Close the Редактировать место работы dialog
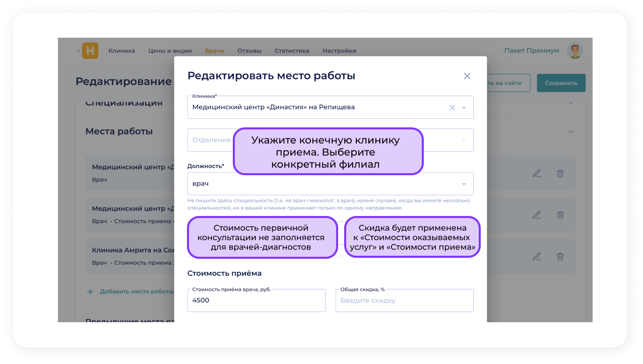 pos(467,76)
